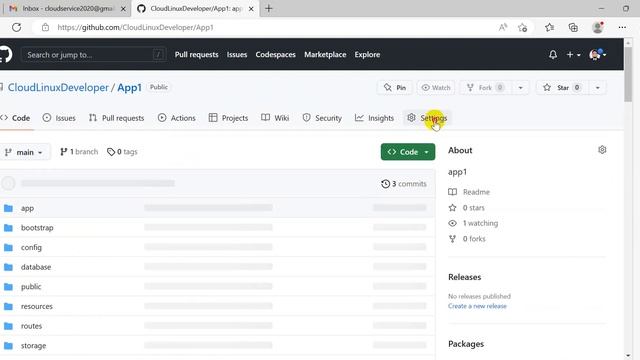640x360 pixels.
Task: Select the Wiki tab
Action: coord(275,118)
